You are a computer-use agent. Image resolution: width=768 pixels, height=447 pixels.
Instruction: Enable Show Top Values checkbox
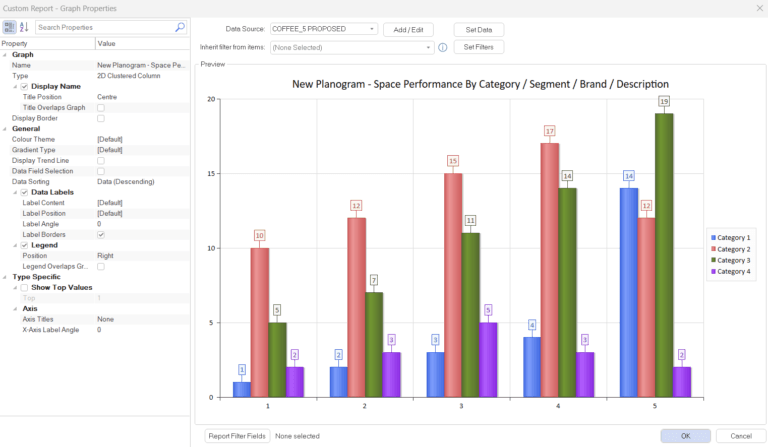(24, 287)
